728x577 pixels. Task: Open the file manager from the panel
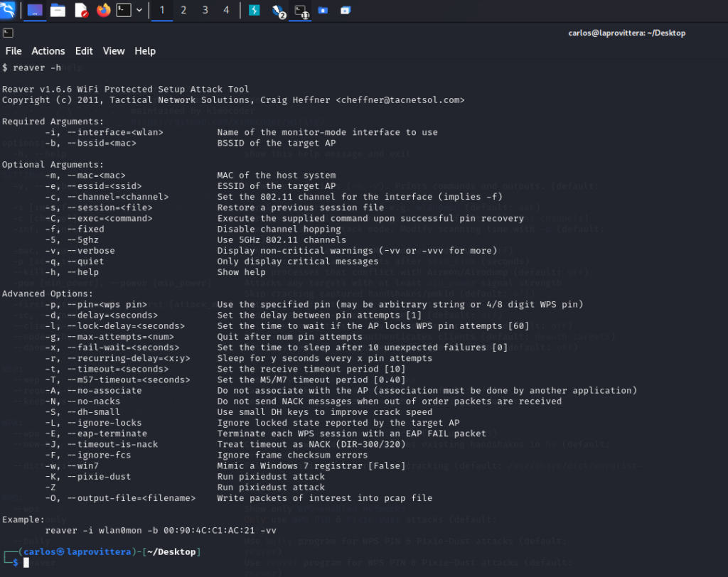pos(58,10)
